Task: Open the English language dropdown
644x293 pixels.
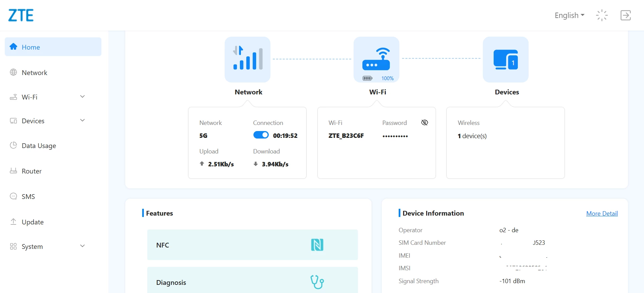Action: 569,15
